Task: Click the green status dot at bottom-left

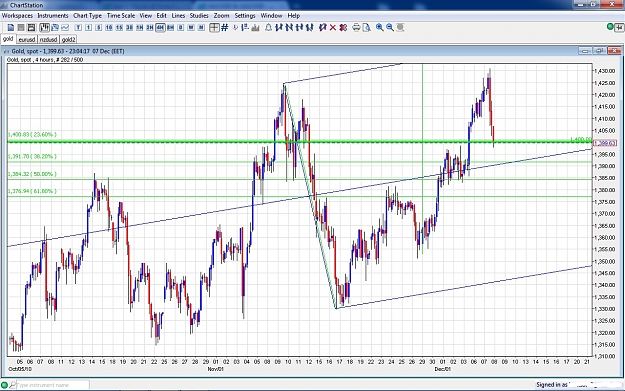Action: coord(4,385)
